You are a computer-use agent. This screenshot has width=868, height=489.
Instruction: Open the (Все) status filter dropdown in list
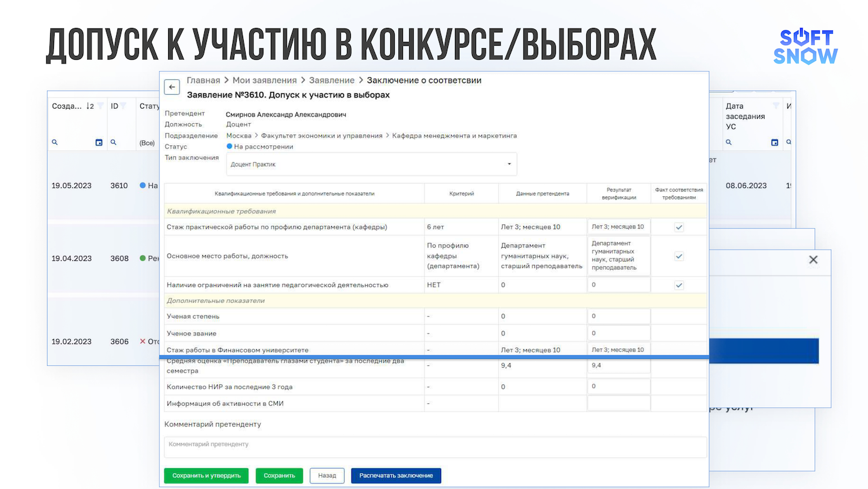point(147,143)
